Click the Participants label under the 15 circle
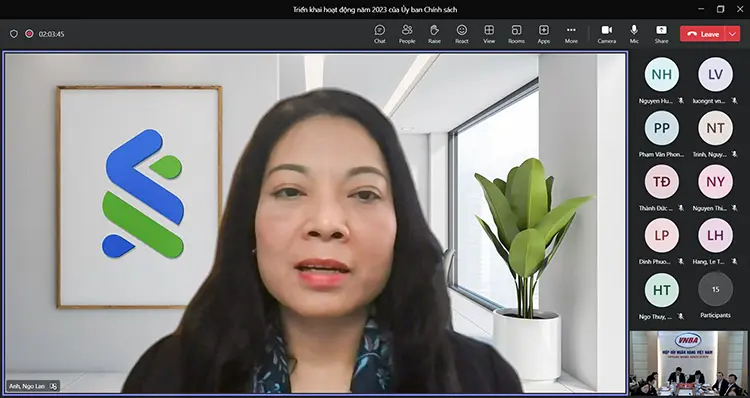The height and width of the screenshot is (398, 750). (x=715, y=315)
